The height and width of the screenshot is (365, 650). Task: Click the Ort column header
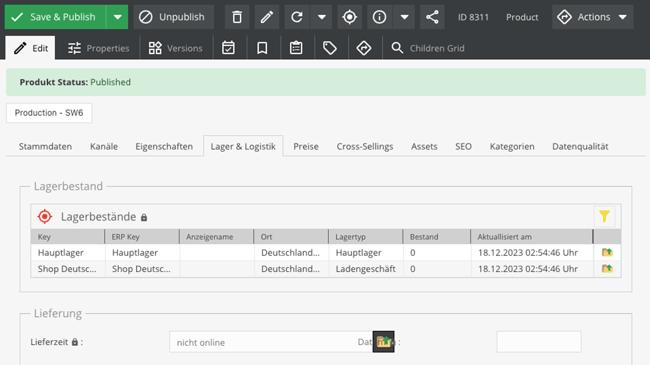(x=291, y=237)
